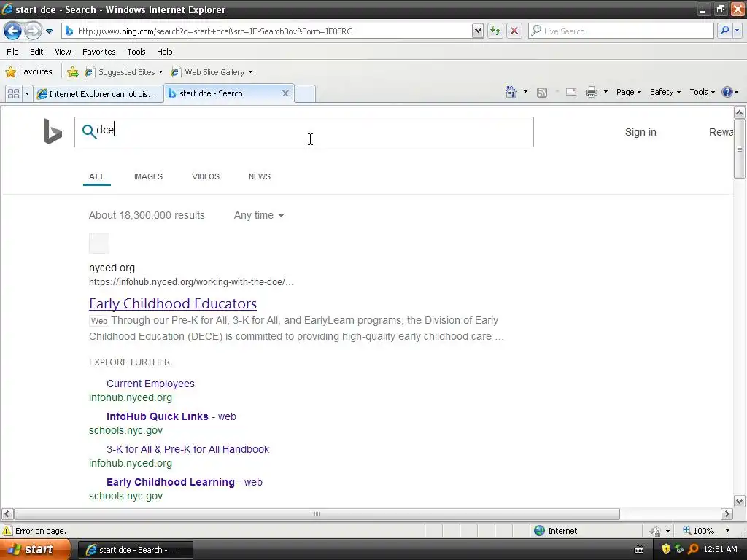Image resolution: width=747 pixels, height=560 pixels.
Task: Click the Live Search input box
Action: tap(622, 31)
